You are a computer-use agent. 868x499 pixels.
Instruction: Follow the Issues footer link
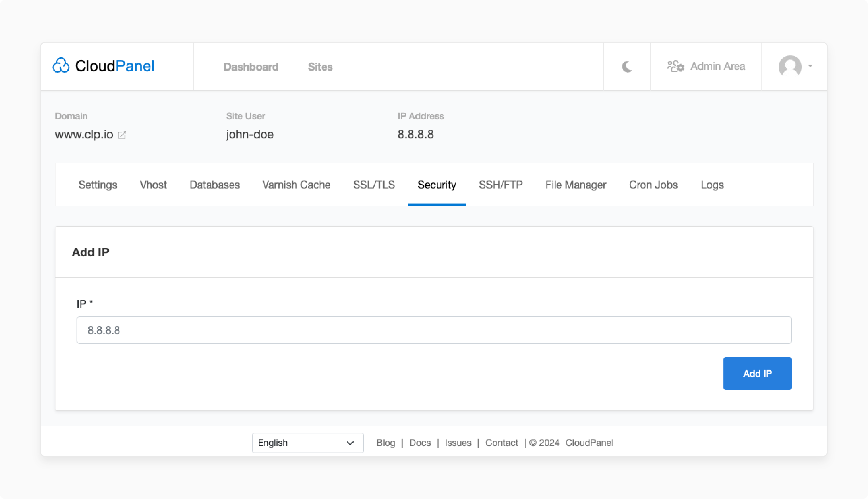tap(458, 443)
